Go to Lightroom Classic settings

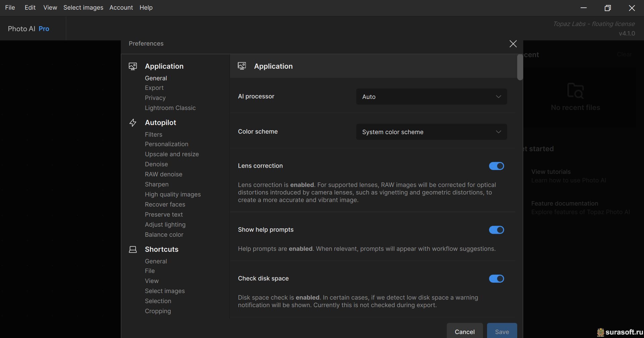(x=170, y=108)
